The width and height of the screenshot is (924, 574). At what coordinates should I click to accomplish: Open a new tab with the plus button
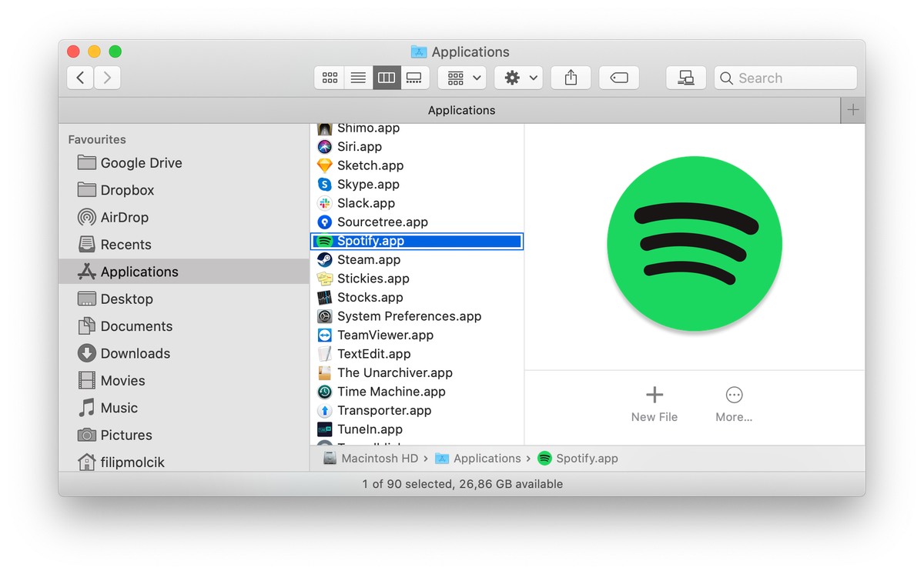point(852,110)
